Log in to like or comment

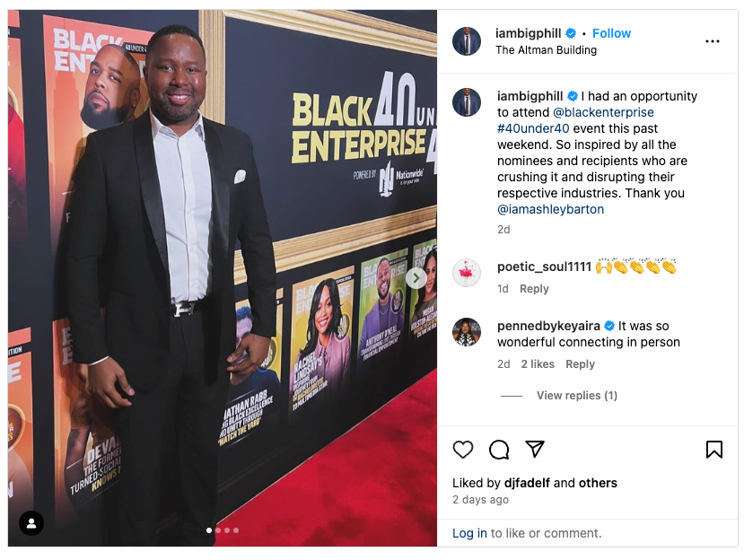click(x=469, y=533)
